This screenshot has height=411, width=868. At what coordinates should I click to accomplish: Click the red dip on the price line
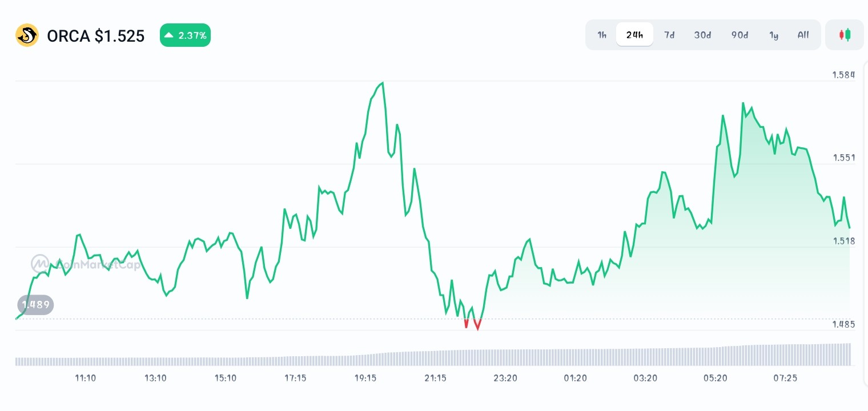(472, 324)
